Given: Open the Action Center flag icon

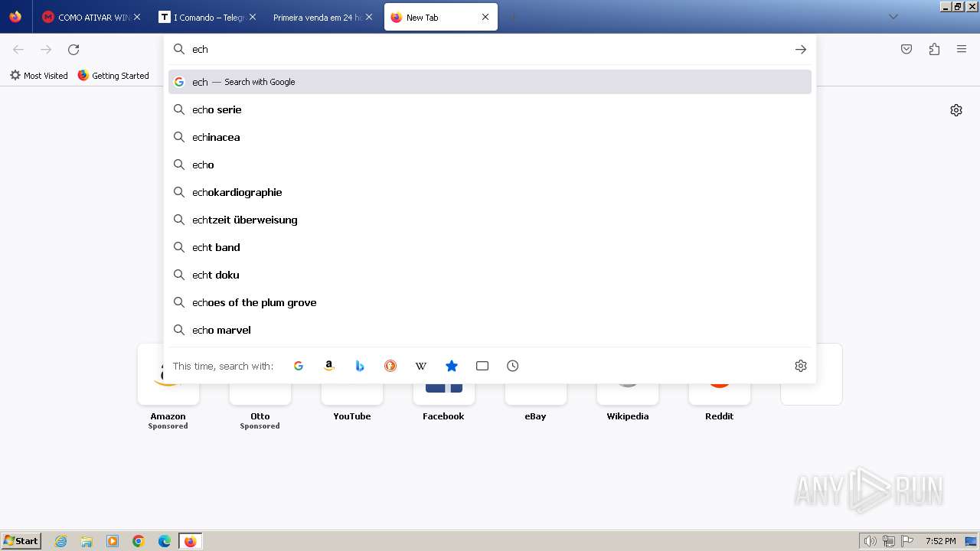Looking at the screenshot, I should click(907, 541).
